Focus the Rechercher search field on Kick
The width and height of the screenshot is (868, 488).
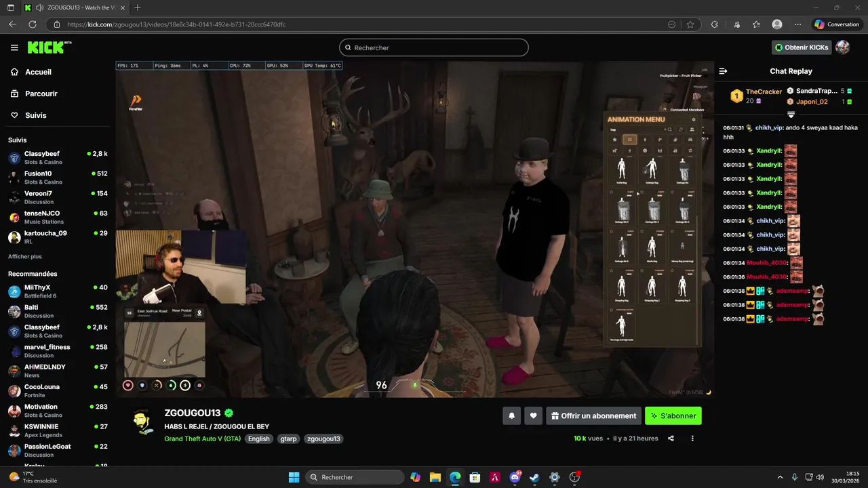point(434,47)
